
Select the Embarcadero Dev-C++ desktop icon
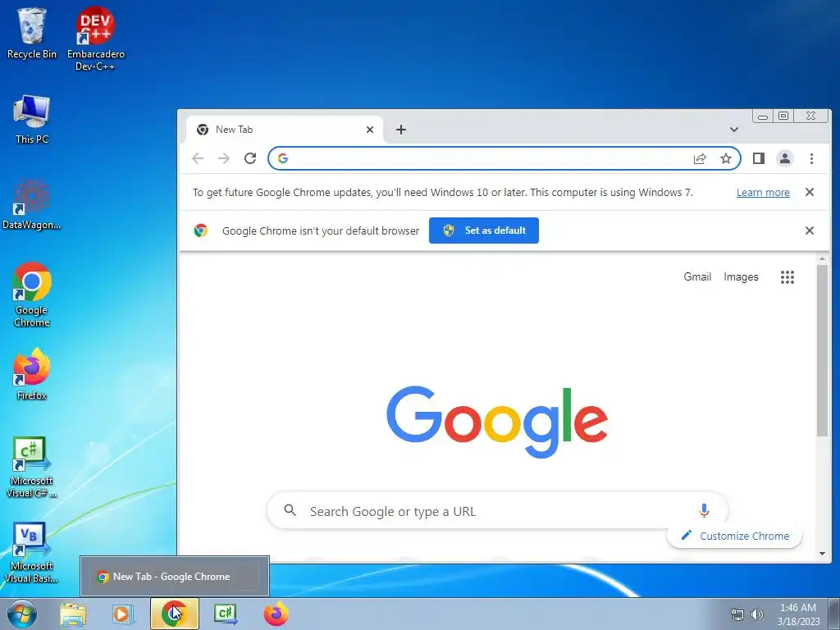(95, 39)
